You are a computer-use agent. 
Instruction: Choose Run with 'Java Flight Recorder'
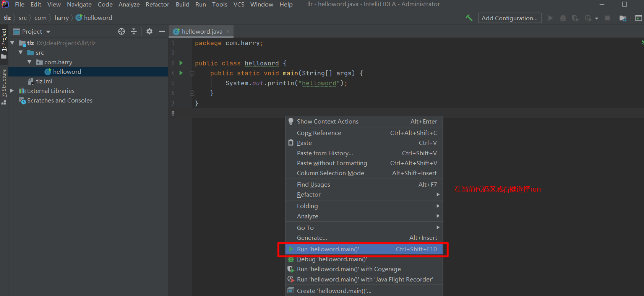(364, 280)
